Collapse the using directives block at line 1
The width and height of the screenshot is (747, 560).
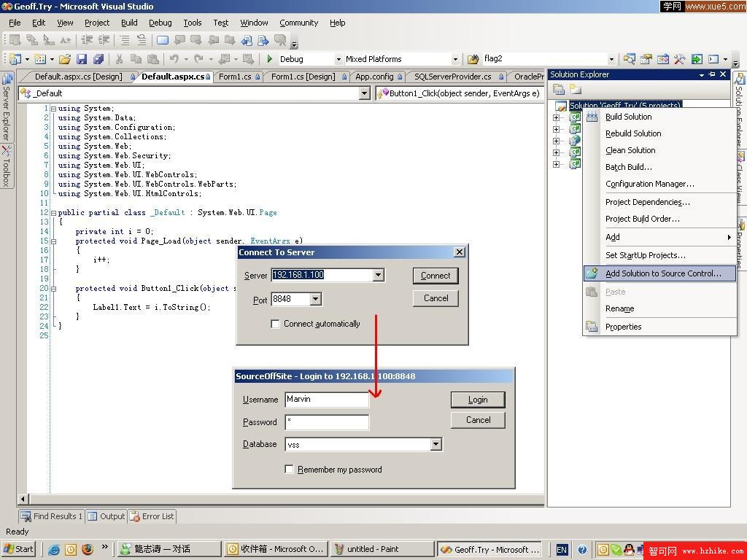pos(53,109)
